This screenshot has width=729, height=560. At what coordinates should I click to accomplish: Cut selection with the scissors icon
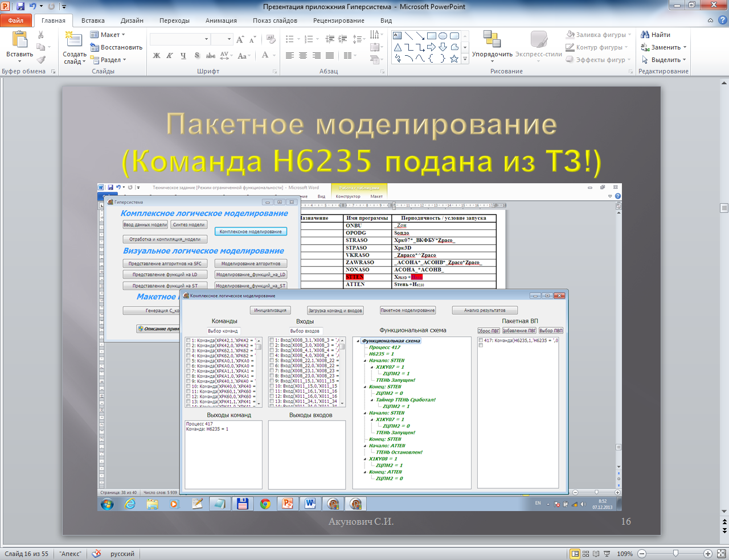pos(41,35)
